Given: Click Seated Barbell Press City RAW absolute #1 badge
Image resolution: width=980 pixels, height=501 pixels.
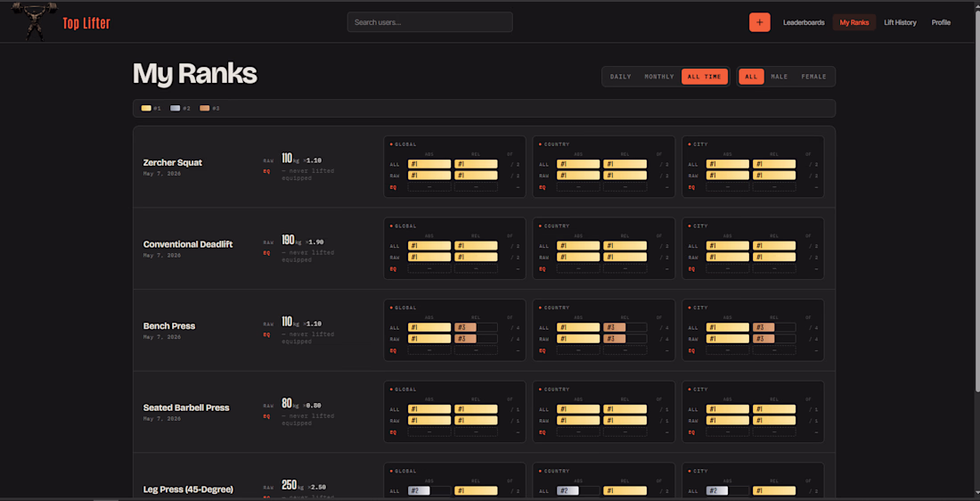Looking at the screenshot, I should tap(728, 421).
